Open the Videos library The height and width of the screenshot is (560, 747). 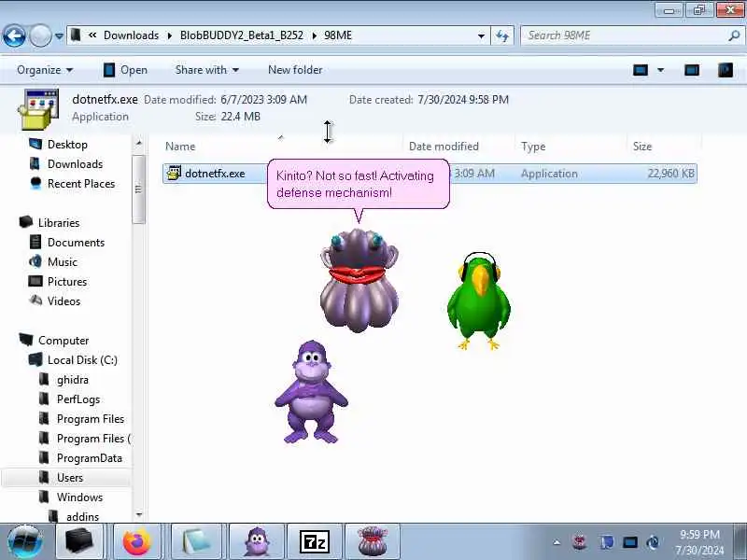pyautogui.click(x=63, y=301)
